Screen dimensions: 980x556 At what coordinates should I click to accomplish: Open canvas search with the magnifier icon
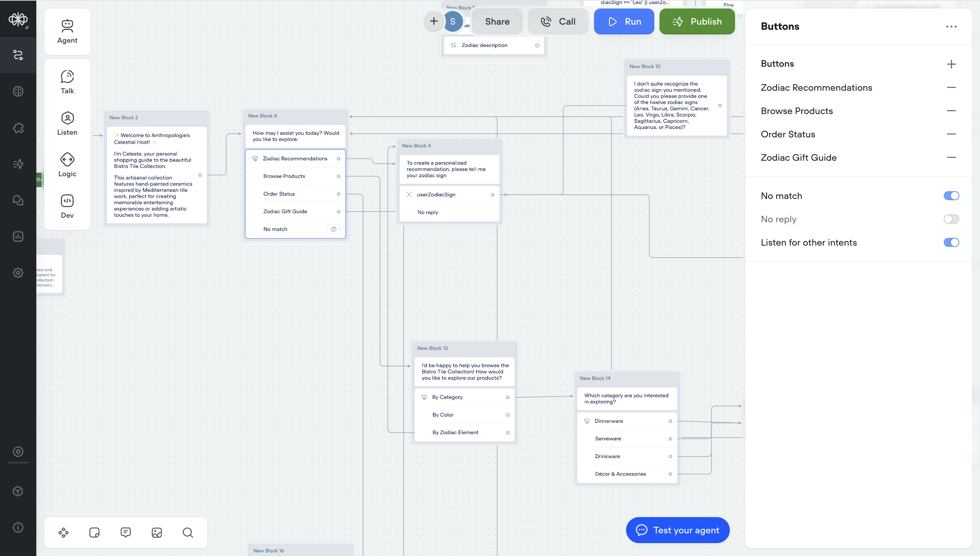188,532
